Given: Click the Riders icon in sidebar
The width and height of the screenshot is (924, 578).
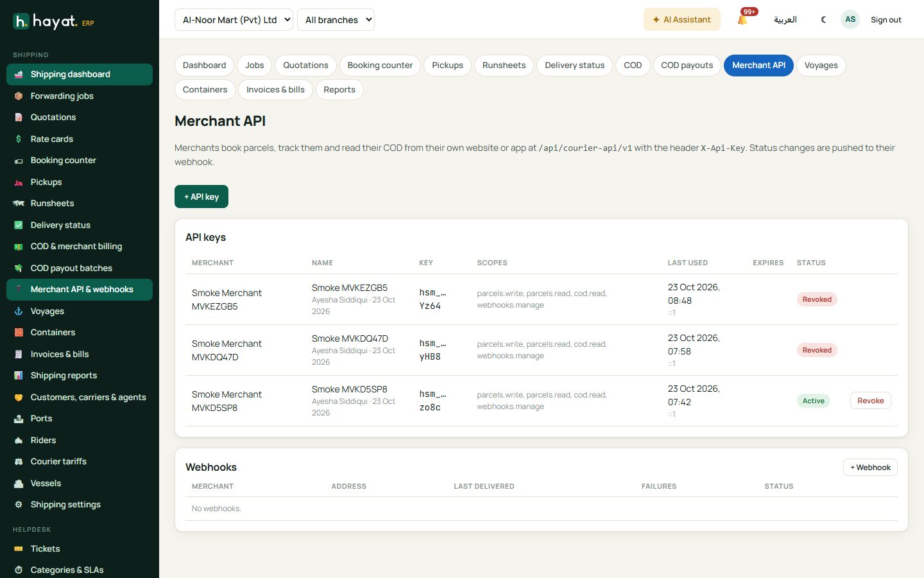Looking at the screenshot, I should [19, 440].
